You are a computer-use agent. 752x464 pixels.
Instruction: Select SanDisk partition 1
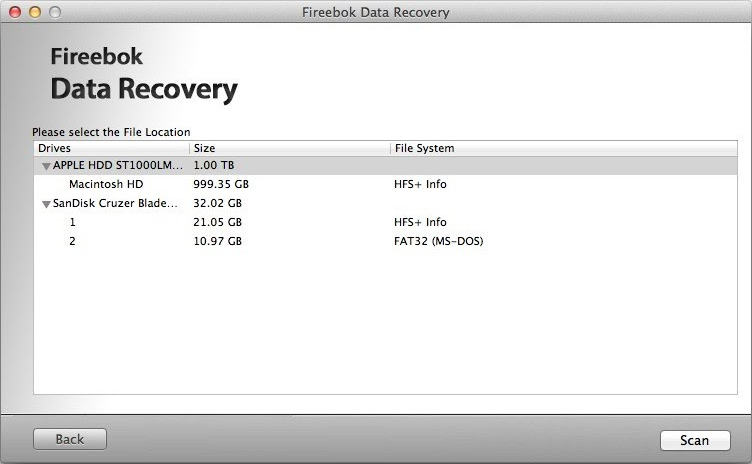click(x=385, y=222)
